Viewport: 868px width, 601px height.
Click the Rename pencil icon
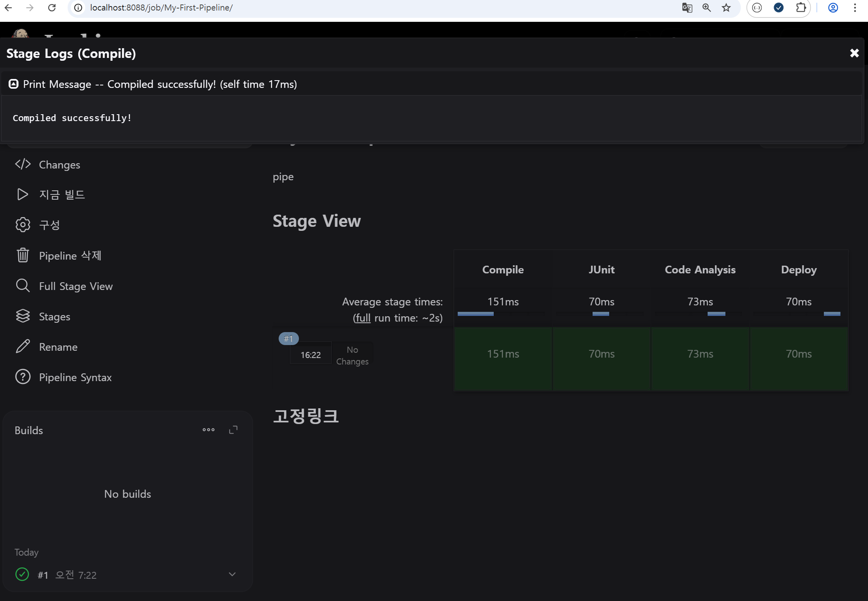[23, 347]
